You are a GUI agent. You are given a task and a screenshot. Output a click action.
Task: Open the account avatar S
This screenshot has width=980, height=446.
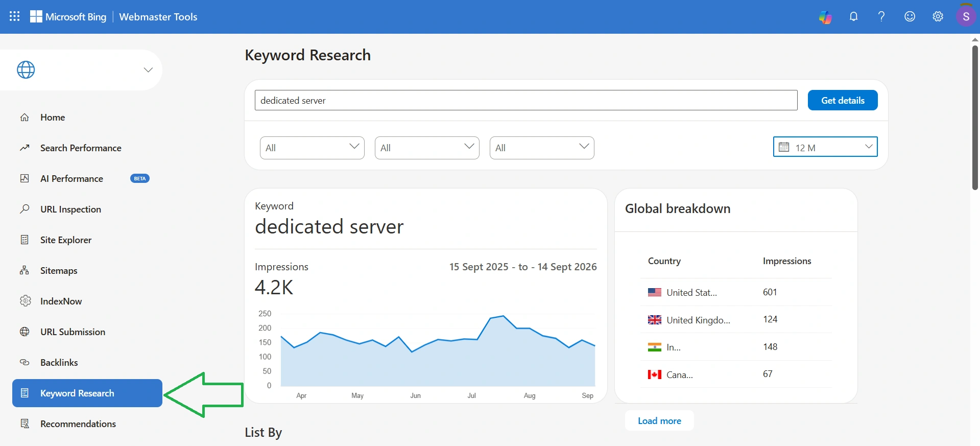[x=966, y=16]
